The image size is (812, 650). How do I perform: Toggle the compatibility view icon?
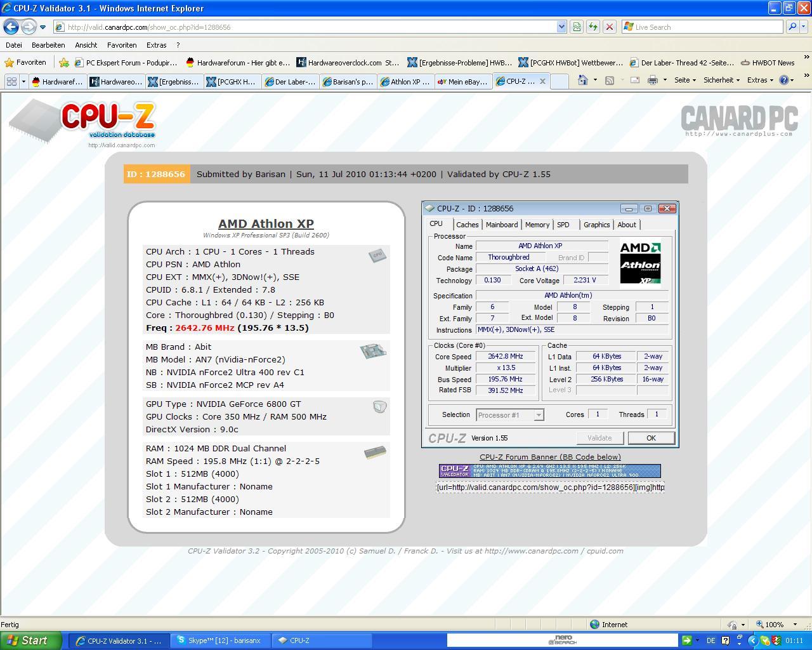[x=577, y=27]
